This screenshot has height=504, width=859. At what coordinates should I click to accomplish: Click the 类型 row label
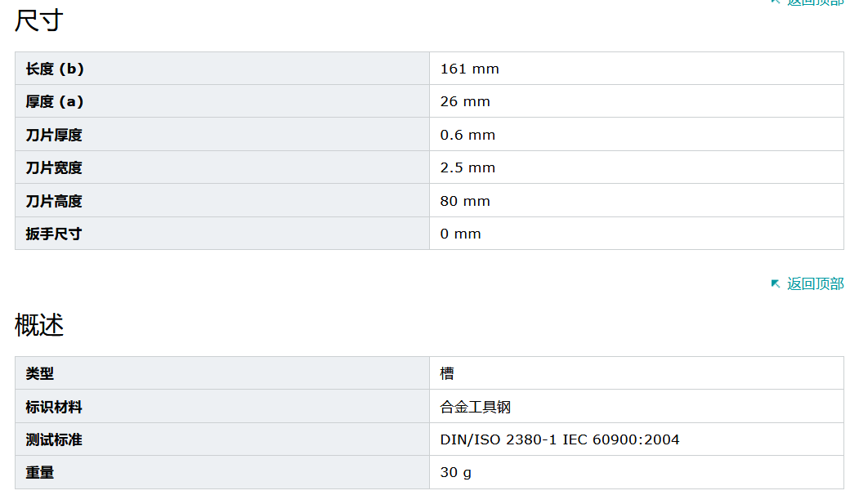40,373
